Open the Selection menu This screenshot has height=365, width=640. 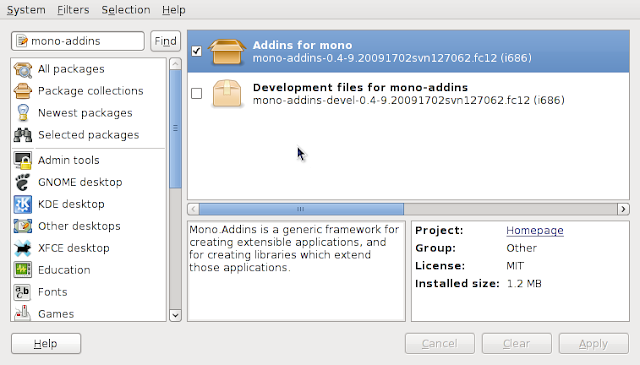[x=126, y=10]
